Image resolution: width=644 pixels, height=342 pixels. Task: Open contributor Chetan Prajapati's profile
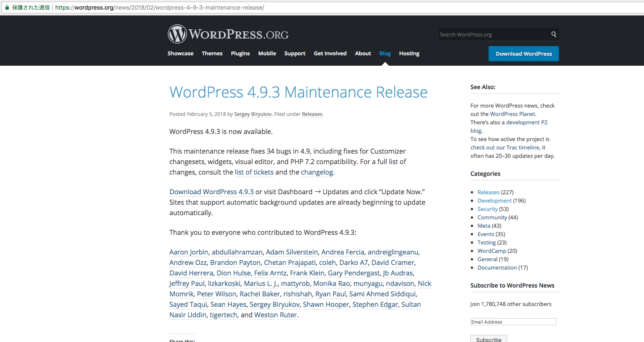[x=290, y=262]
